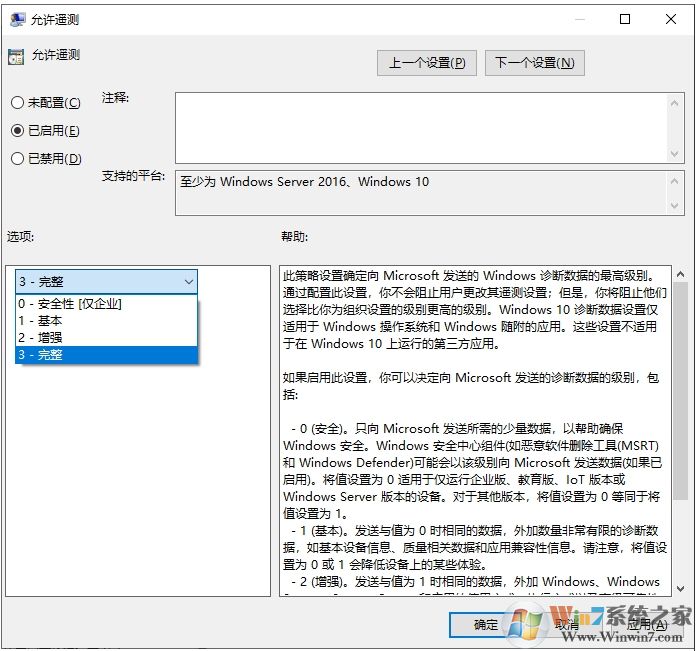Choose highlighted 3 - 完整 list option
699x651 pixels.
point(107,355)
